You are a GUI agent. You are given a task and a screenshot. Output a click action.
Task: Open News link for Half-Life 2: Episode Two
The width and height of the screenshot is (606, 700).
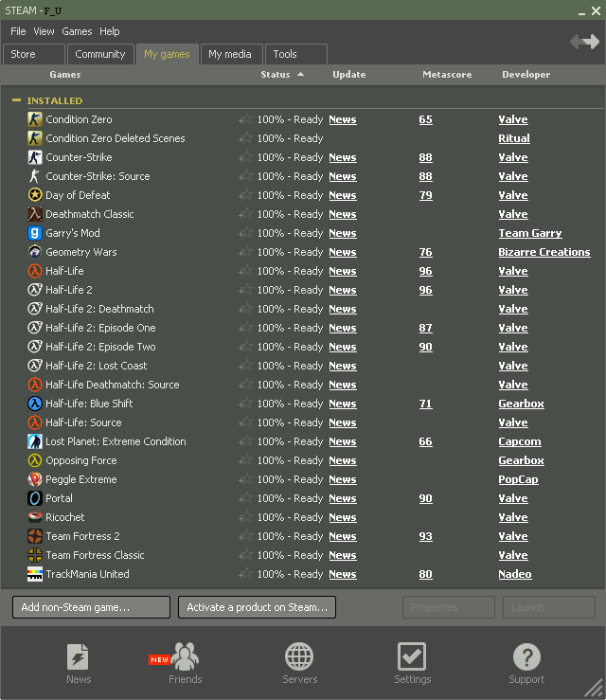(343, 347)
